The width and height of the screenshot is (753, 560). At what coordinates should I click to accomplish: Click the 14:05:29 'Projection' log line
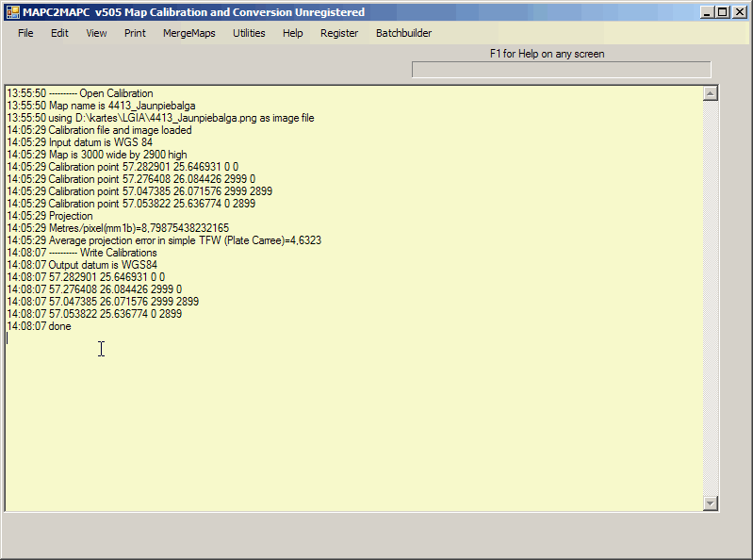[x=49, y=216]
